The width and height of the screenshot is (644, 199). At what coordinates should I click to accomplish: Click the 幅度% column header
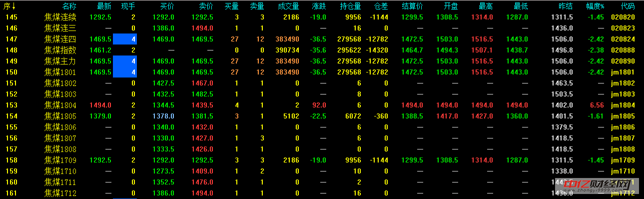(x=595, y=6)
